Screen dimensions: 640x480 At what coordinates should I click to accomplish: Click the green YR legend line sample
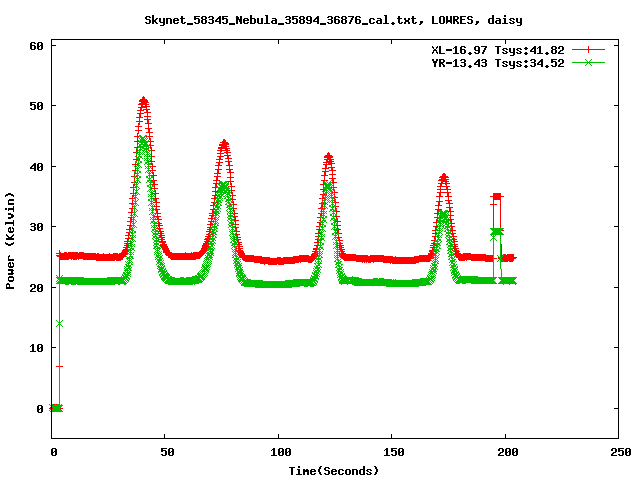588,62
